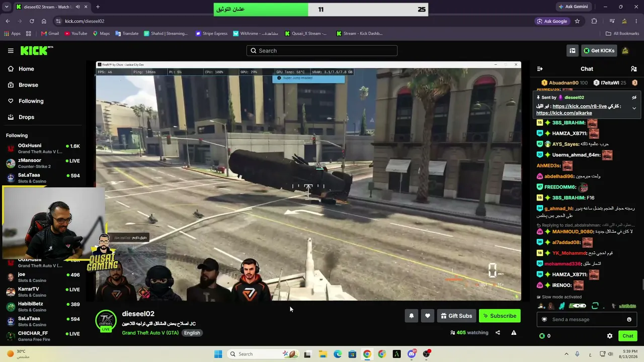
Task: Open a new browser tab
Action: click(x=98, y=7)
